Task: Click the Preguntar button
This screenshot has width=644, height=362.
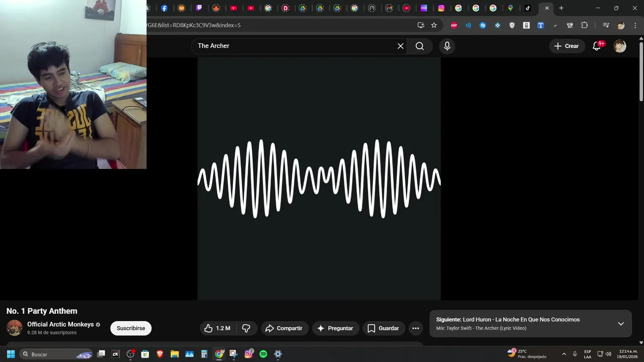Action: pos(336,328)
